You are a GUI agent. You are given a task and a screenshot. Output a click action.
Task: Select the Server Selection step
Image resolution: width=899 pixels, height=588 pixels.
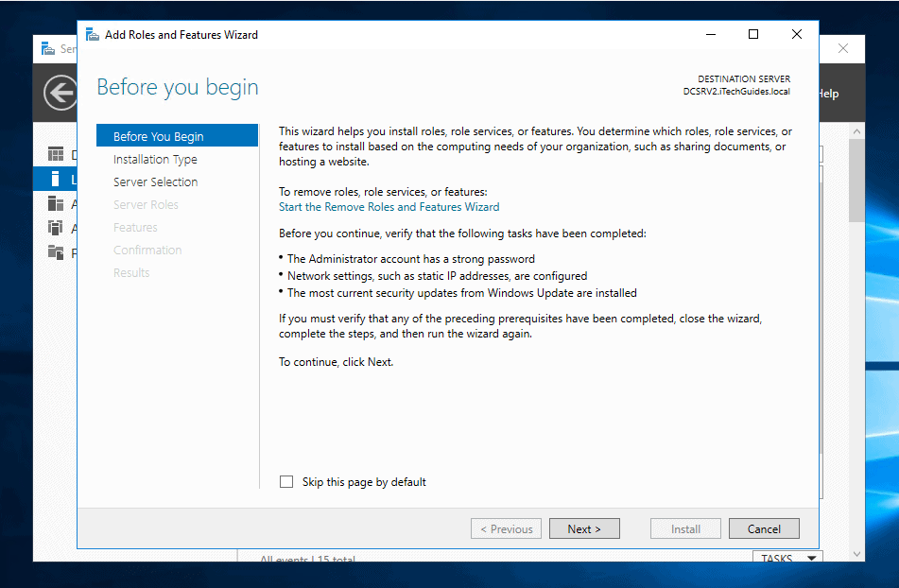coord(155,182)
